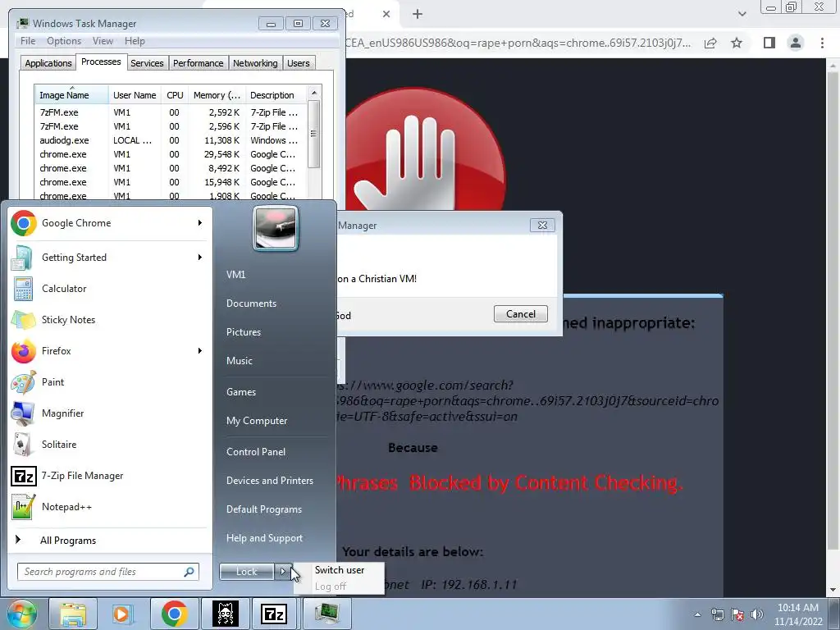Viewport: 840px width, 630px height.
Task: Open Solitaire from Start menu
Action: 109,444
